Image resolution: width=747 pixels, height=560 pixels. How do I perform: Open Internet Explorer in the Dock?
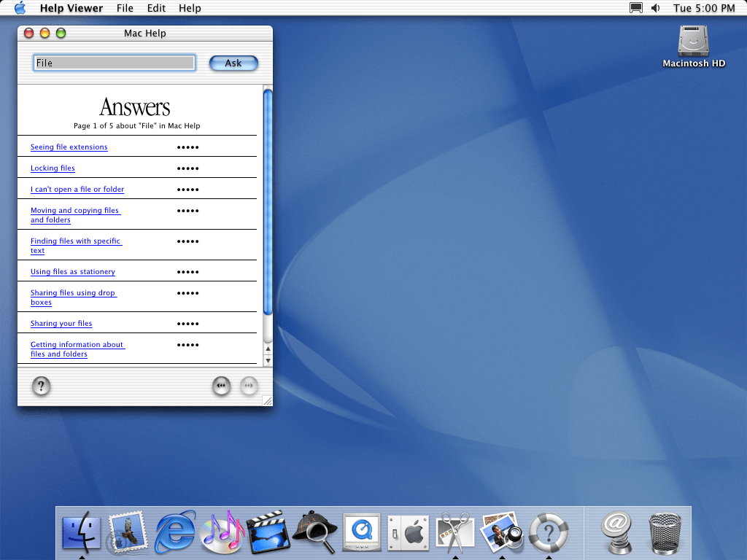tap(174, 532)
